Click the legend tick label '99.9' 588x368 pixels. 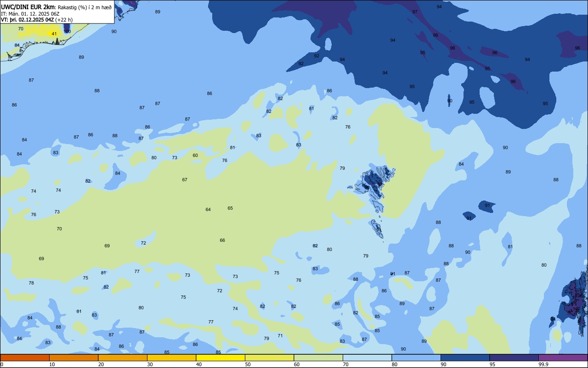point(543,364)
